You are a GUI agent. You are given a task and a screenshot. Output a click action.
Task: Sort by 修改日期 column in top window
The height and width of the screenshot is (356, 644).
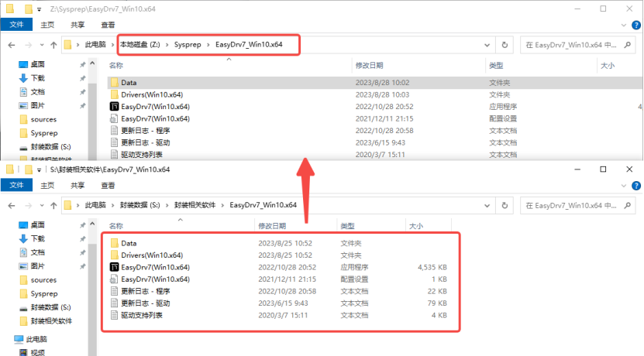[369, 66]
